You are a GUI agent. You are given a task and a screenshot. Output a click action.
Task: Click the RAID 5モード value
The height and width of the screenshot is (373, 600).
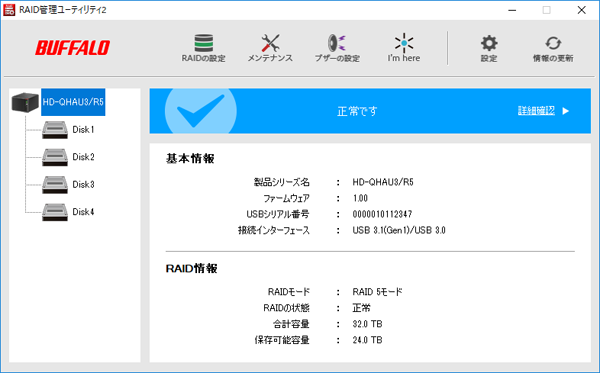(377, 292)
